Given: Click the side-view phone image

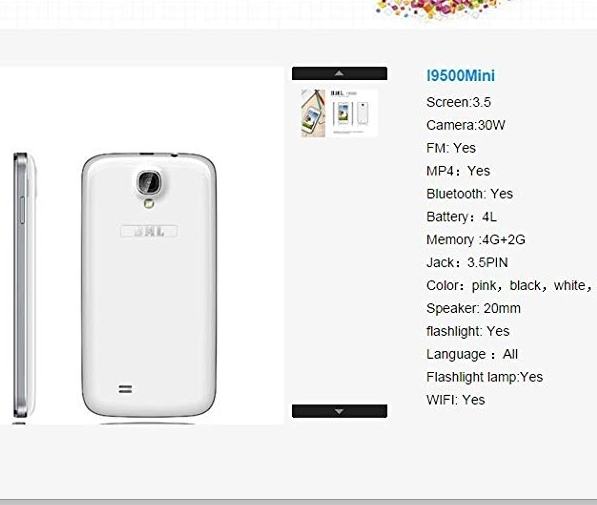Looking at the screenshot, I should (x=24, y=285).
